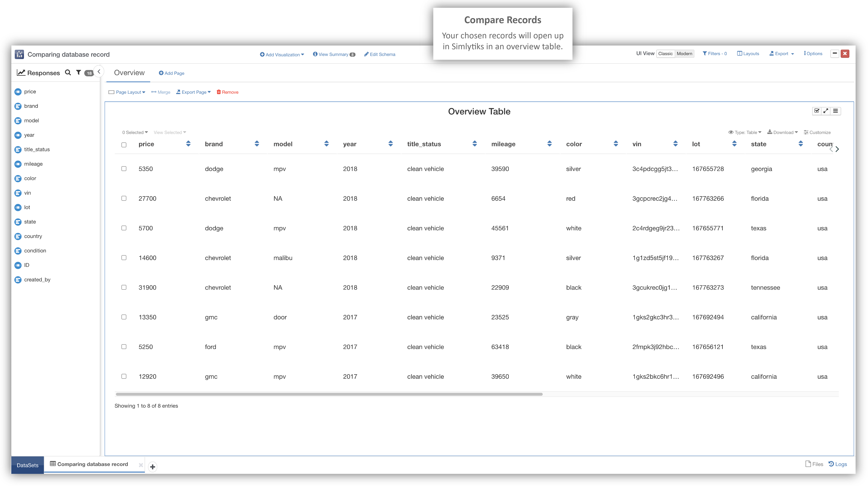Switch to the DataSets tab
Image resolution: width=868 pixels, height=486 pixels.
pyautogui.click(x=28, y=465)
